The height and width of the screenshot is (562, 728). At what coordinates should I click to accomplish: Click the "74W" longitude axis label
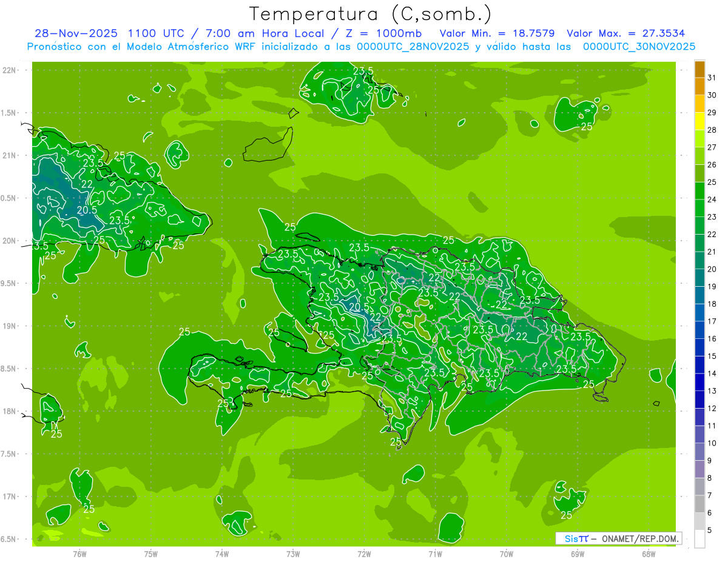[x=221, y=554]
